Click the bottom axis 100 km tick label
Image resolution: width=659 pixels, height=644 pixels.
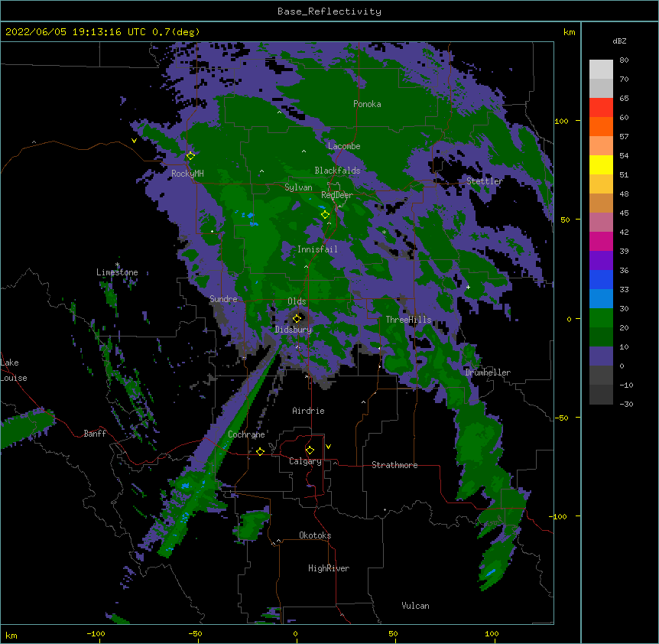(x=492, y=633)
